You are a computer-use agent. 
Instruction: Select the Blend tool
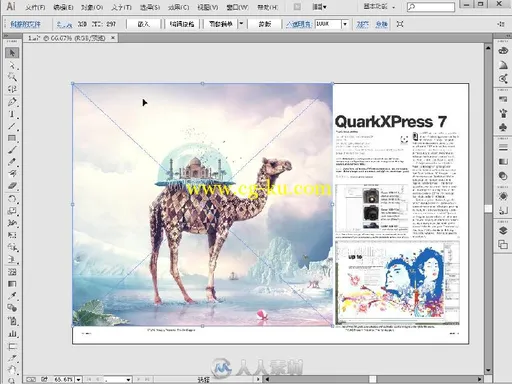(12, 308)
